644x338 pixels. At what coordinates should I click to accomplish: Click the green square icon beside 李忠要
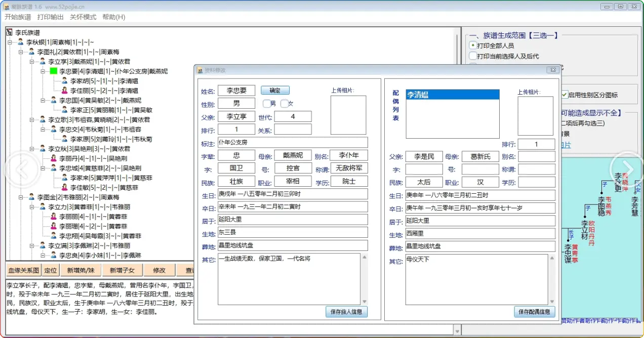pos(54,71)
